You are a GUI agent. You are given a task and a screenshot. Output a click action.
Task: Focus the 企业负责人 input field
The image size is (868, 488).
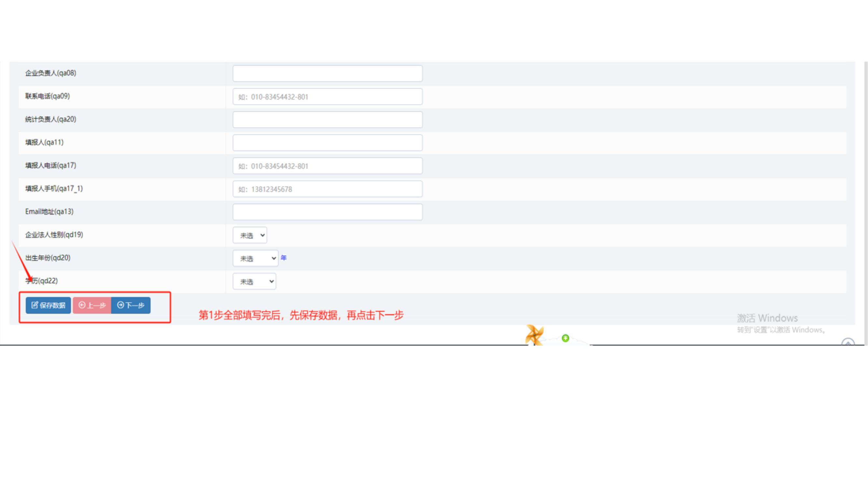coord(327,74)
